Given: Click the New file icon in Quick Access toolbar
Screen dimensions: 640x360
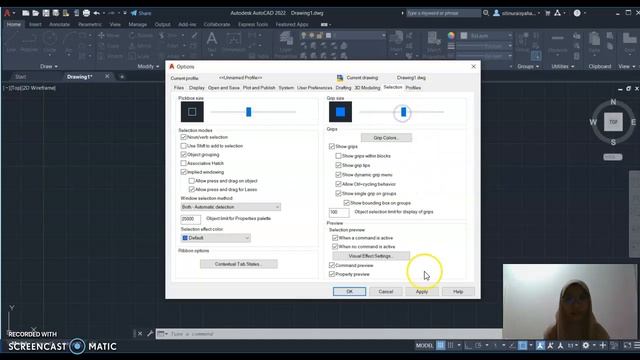Looking at the screenshot, I should [x=25, y=13].
